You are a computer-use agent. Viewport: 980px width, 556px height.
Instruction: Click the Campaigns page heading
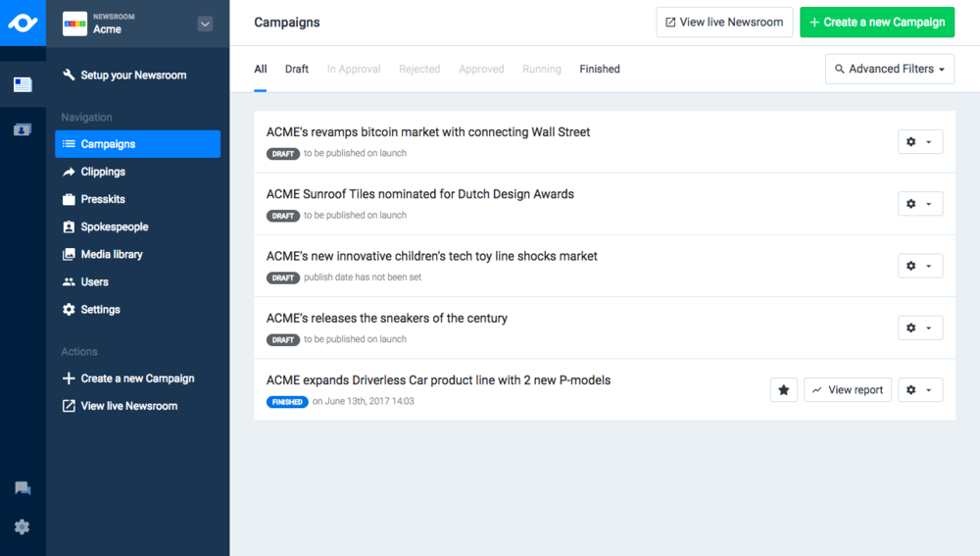pyautogui.click(x=287, y=22)
